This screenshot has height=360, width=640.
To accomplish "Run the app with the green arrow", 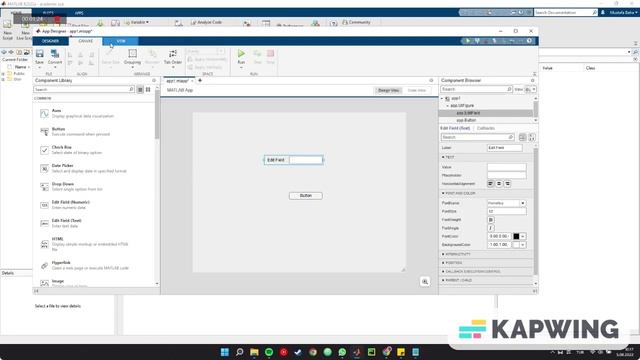I will (241, 53).
